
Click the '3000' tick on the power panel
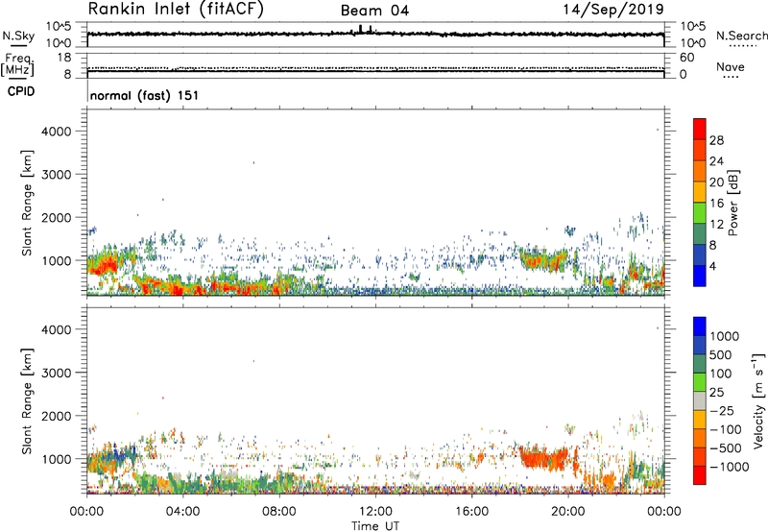(x=57, y=175)
